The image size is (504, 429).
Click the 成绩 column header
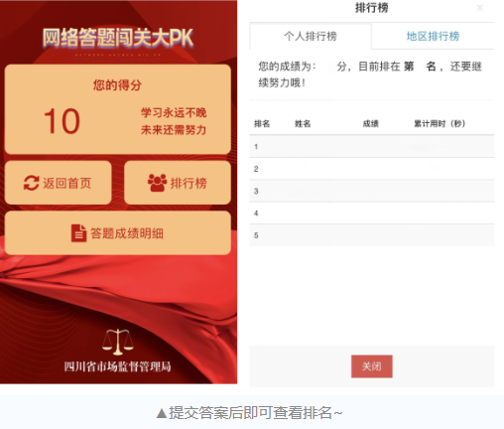point(370,124)
